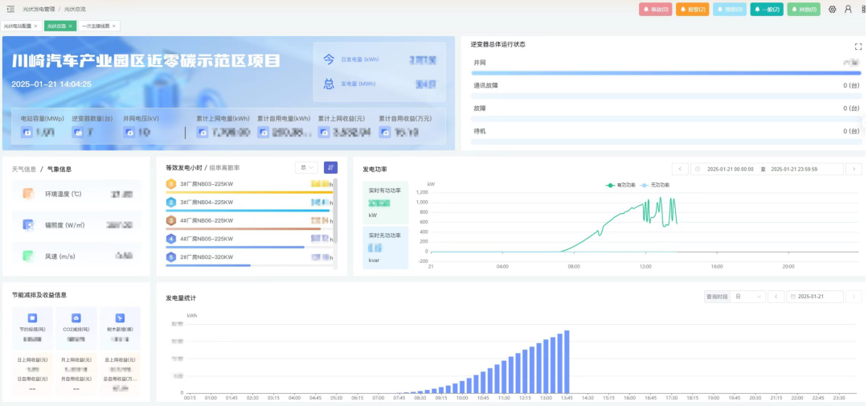868x406 pixels.
Task: Close the 一次主接线图 tab
Action: coord(114,26)
